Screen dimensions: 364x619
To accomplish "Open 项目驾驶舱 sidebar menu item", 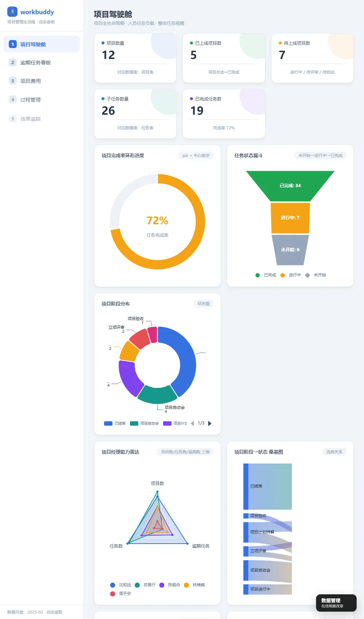I will pos(41,44).
